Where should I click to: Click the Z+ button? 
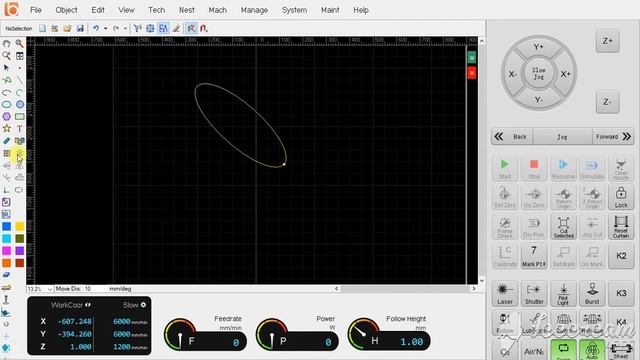(607, 41)
